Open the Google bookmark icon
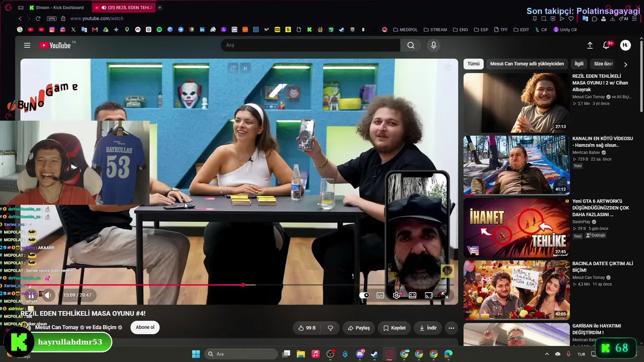Image resolution: width=644 pixels, height=362 pixels. pos(20,30)
